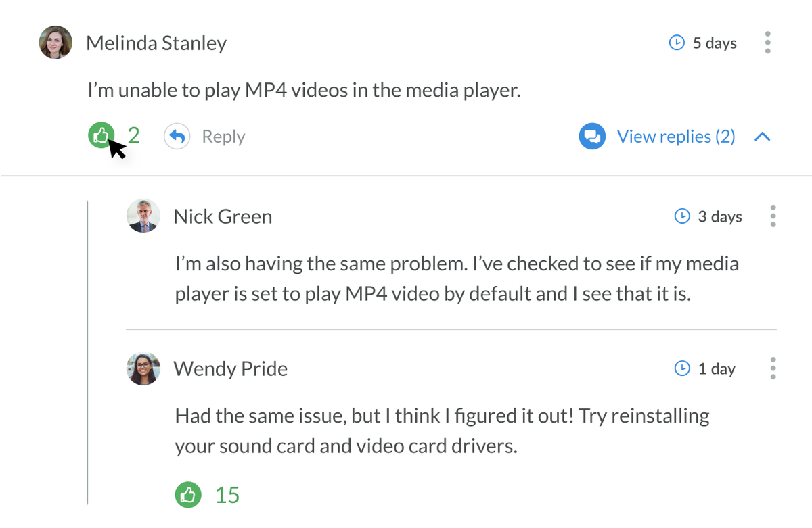Click the blue chat bubbles replies icon
This screenshot has height=528, width=812.
(592, 137)
